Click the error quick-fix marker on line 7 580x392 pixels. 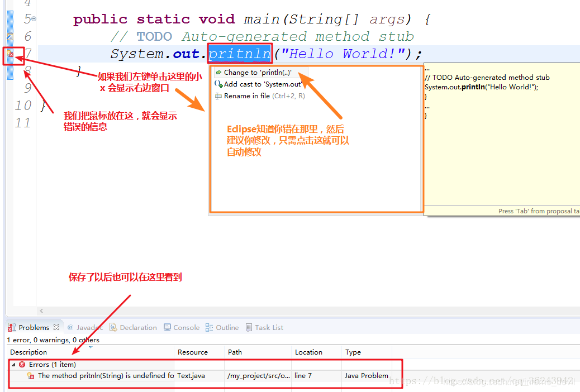click(10, 54)
